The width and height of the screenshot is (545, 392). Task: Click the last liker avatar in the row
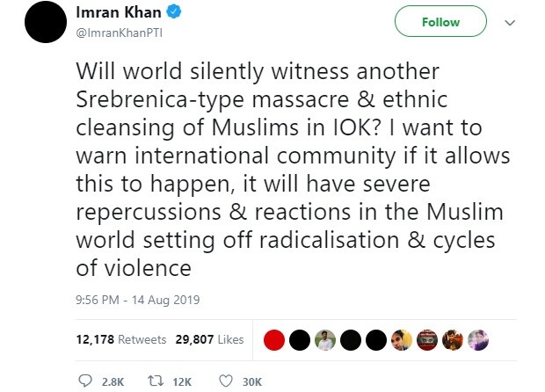click(x=479, y=340)
